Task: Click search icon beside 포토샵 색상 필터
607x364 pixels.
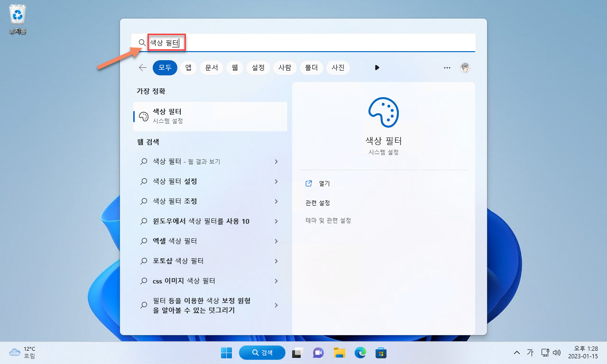Action: (x=144, y=261)
